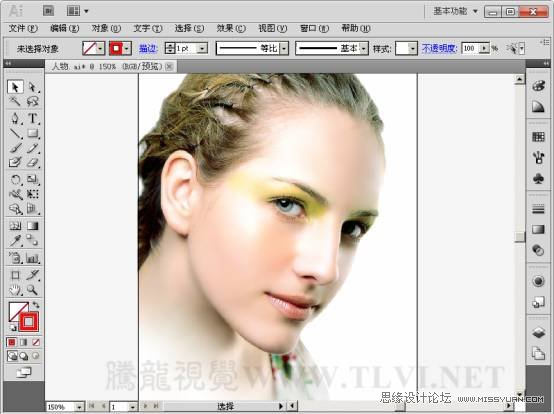
Task: Open the stroke weight 1 pt dropdown
Action: point(202,48)
